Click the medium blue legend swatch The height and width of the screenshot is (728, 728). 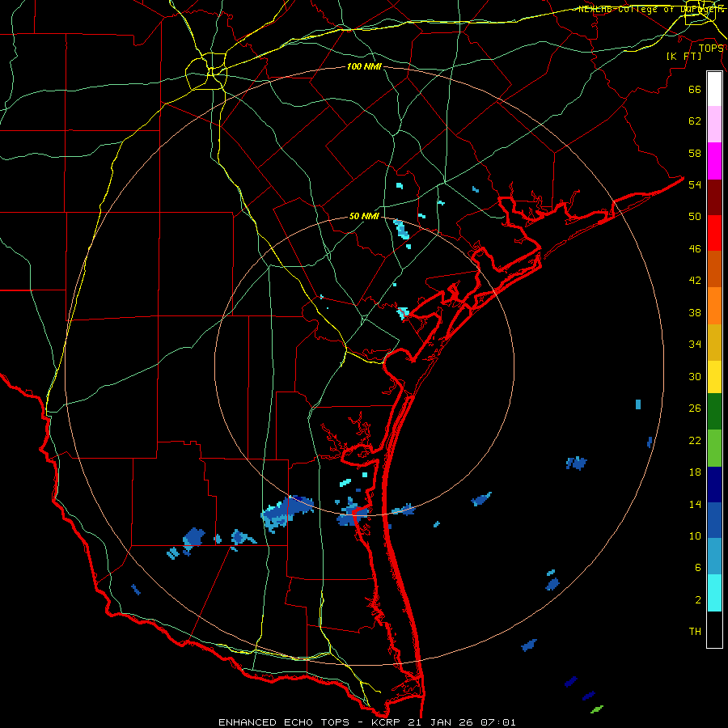[714, 520]
